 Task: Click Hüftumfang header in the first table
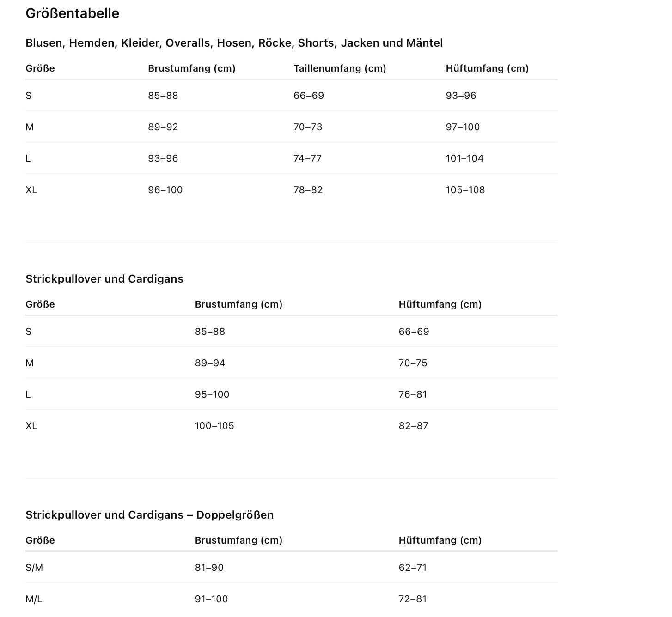(487, 68)
